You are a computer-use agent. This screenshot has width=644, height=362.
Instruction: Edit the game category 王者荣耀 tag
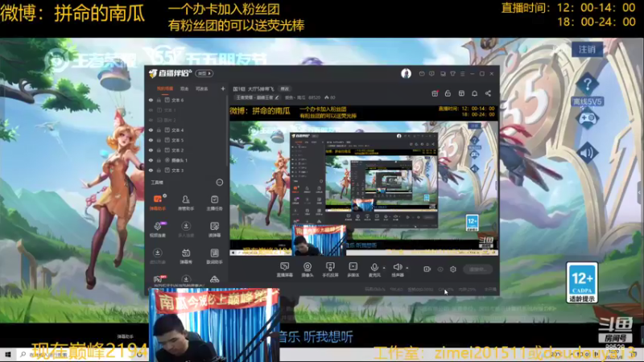[x=257, y=97]
